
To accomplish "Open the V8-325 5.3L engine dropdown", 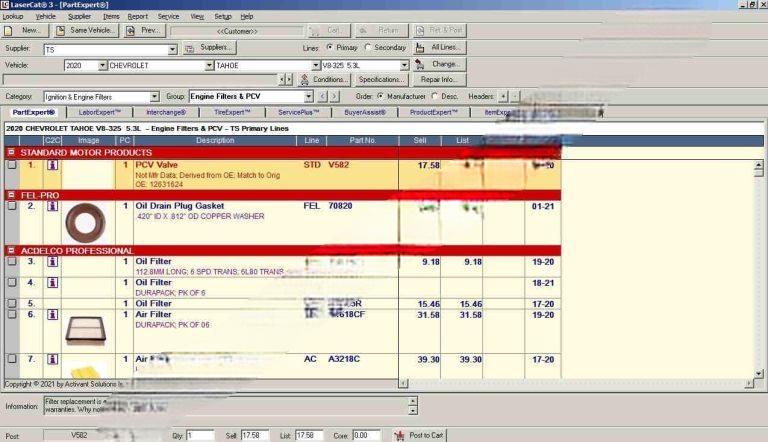I will 404,65.
